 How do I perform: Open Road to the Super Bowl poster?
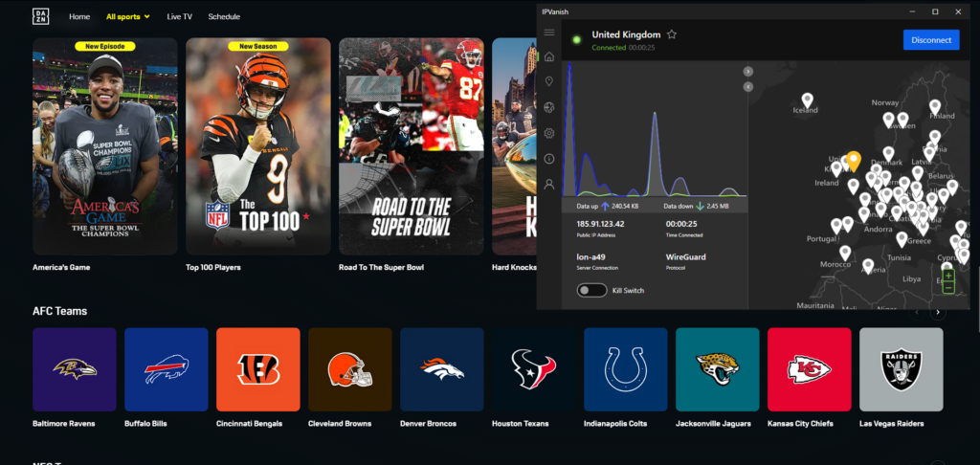pos(412,146)
